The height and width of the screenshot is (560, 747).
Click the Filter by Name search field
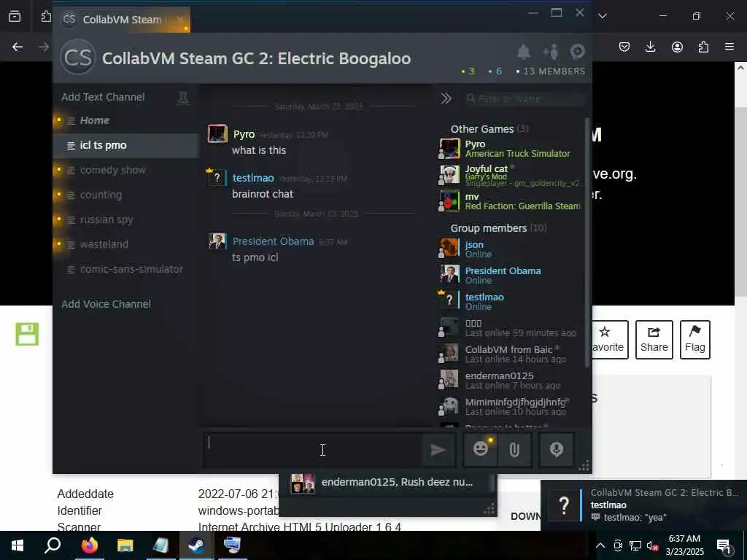pyautogui.click(x=524, y=98)
